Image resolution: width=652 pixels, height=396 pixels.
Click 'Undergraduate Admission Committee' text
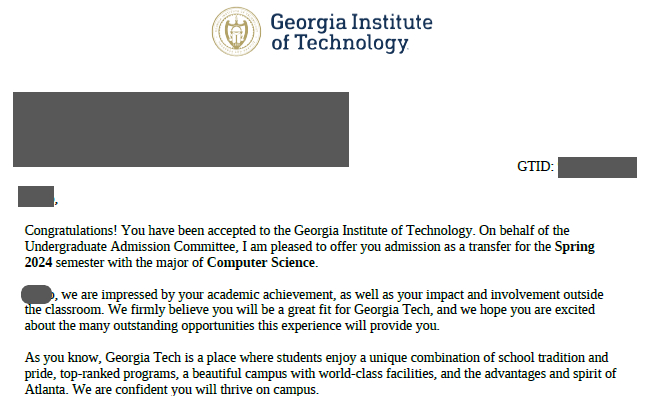(x=130, y=247)
